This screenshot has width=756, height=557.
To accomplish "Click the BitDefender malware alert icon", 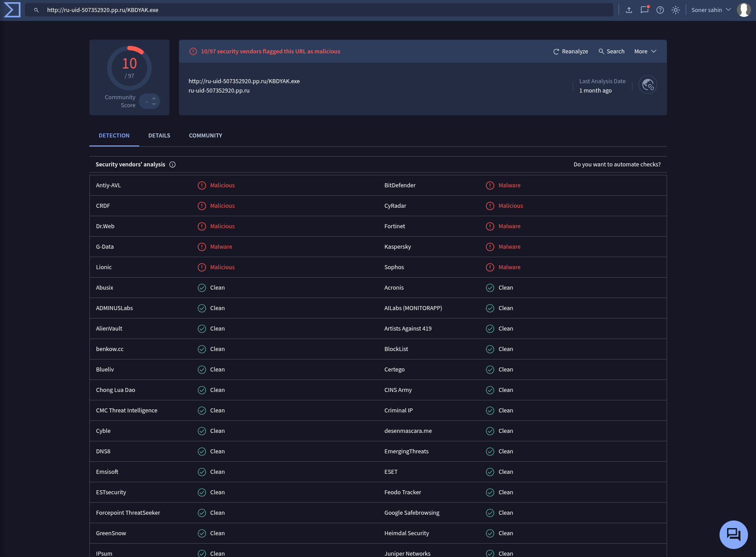I will click(x=490, y=185).
